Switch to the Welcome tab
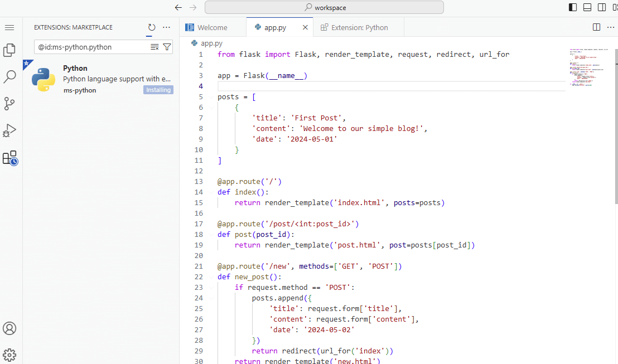618x364 pixels. click(213, 27)
